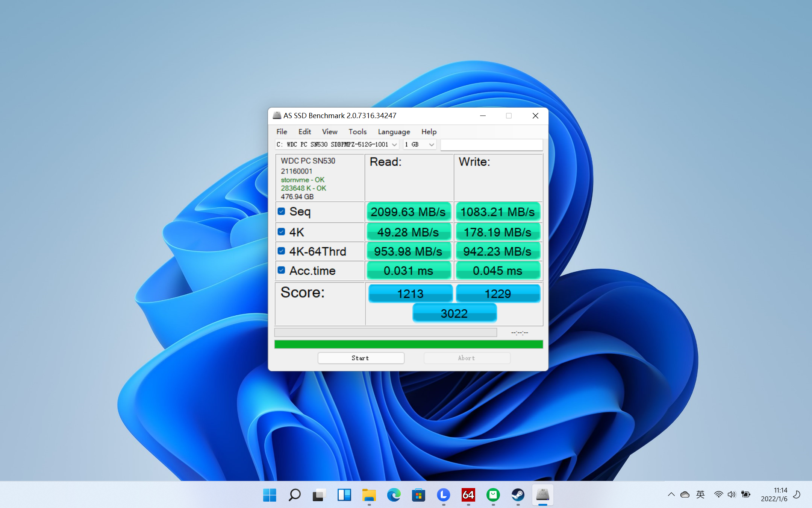Open the Help menu

(x=429, y=132)
